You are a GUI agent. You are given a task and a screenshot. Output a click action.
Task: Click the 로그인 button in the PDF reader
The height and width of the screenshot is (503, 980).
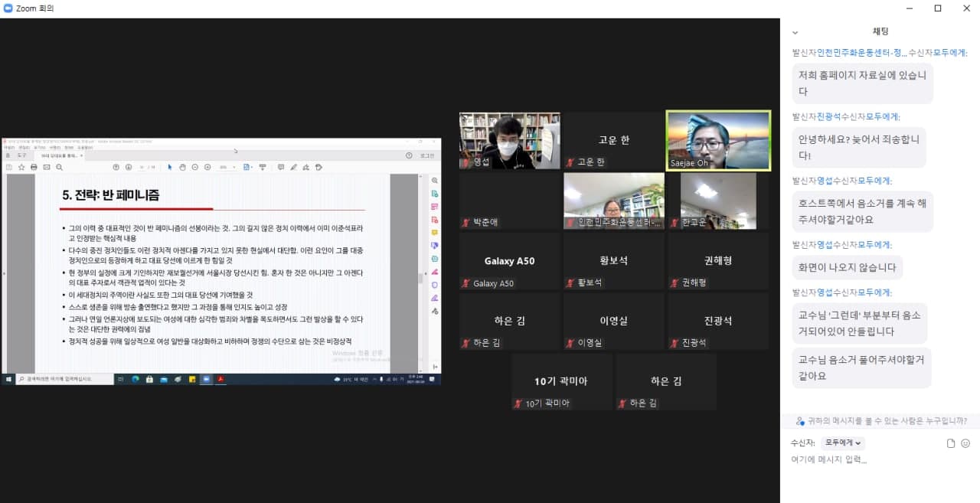(426, 155)
